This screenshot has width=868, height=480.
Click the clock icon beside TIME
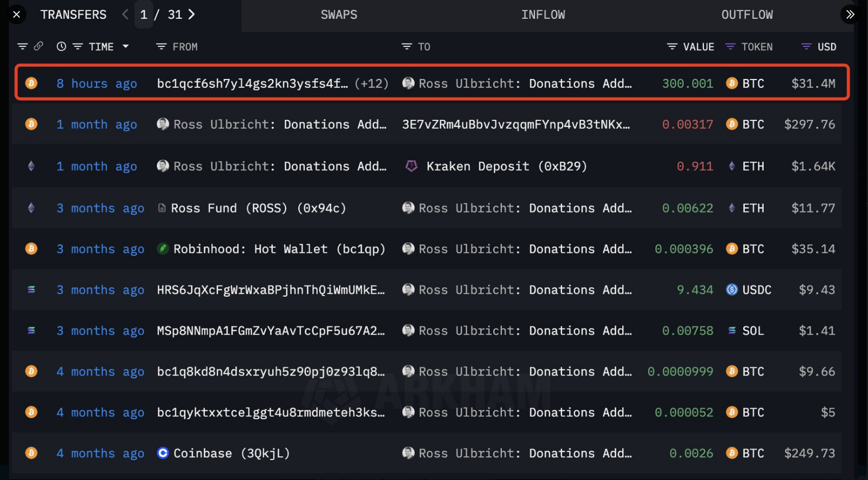[61, 47]
